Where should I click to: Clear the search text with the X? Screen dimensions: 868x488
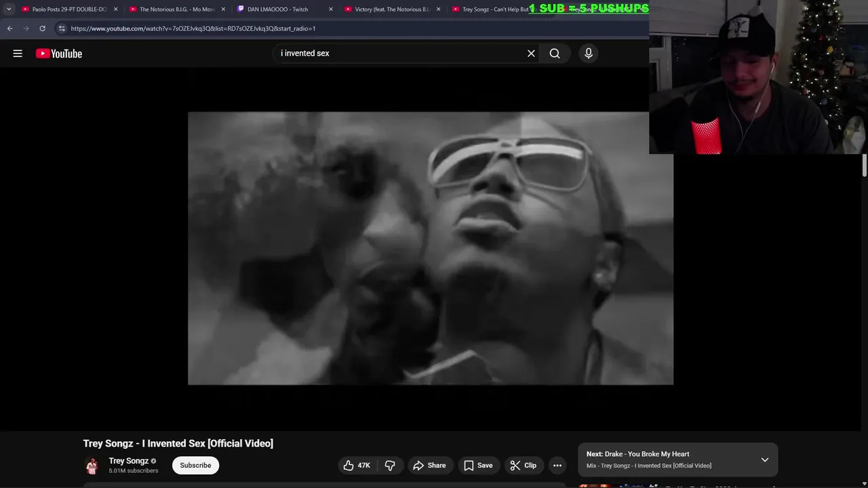point(531,54)
